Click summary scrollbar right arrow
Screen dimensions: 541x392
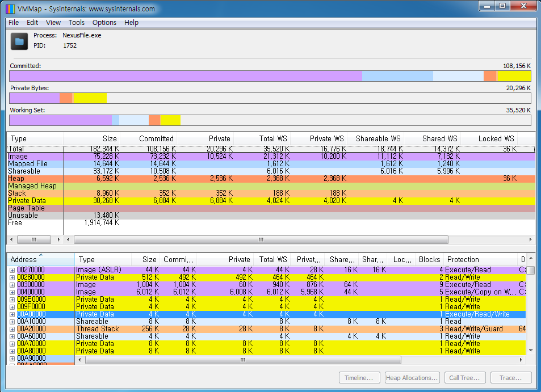531,239
